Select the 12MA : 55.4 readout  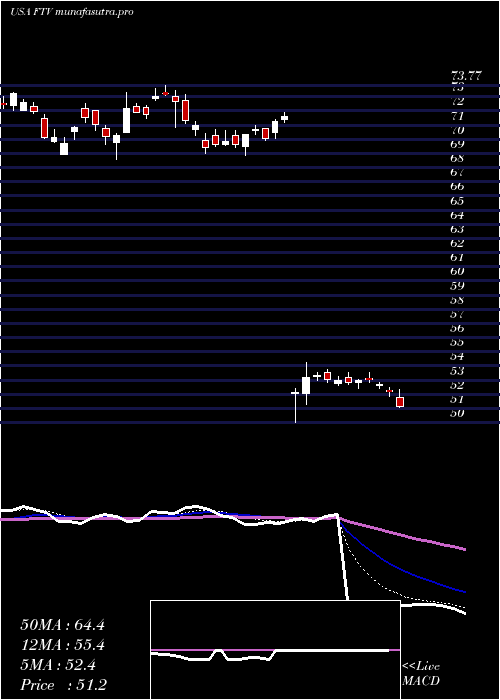click(62, 645)
